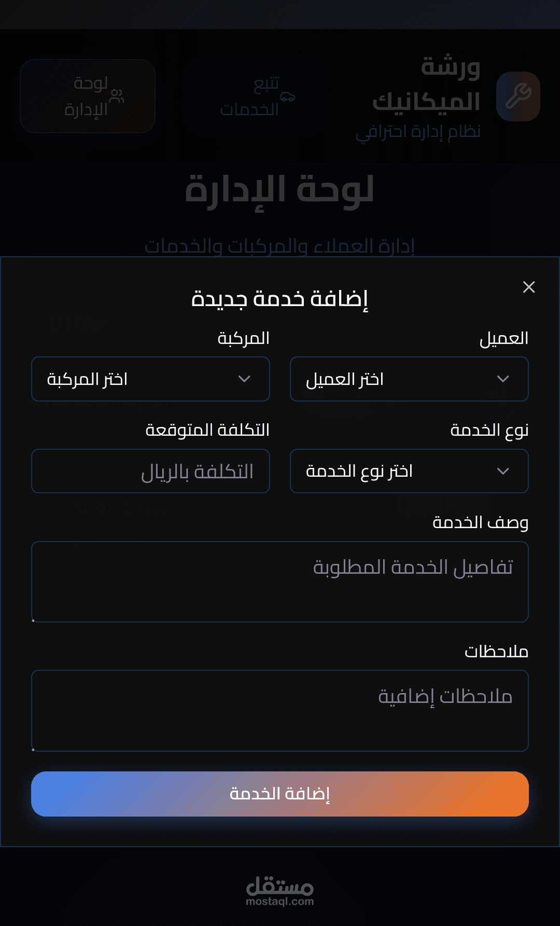The image size is (560, 926).
Task: Click the resize handle of ملاحظات textarea
Action: coord(33,749)
